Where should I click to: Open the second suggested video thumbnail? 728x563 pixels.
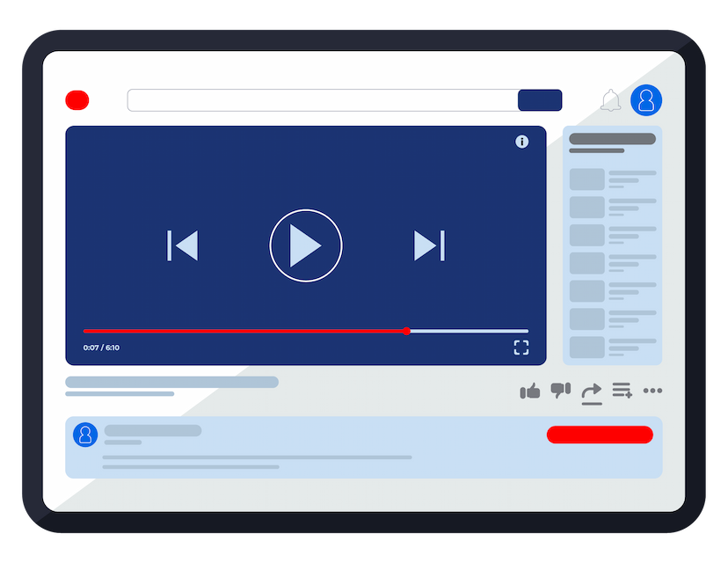tap(586, 207)
